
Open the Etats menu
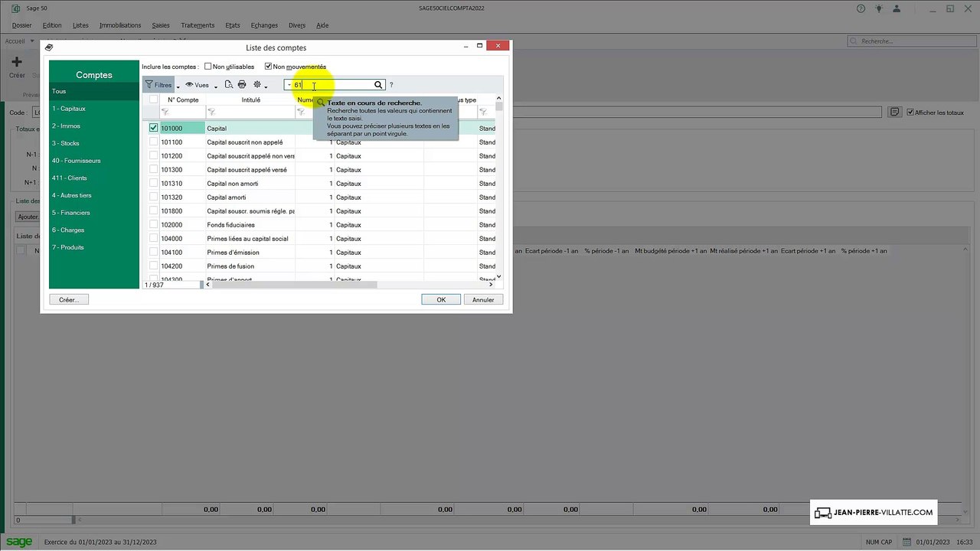click(233, 25)
